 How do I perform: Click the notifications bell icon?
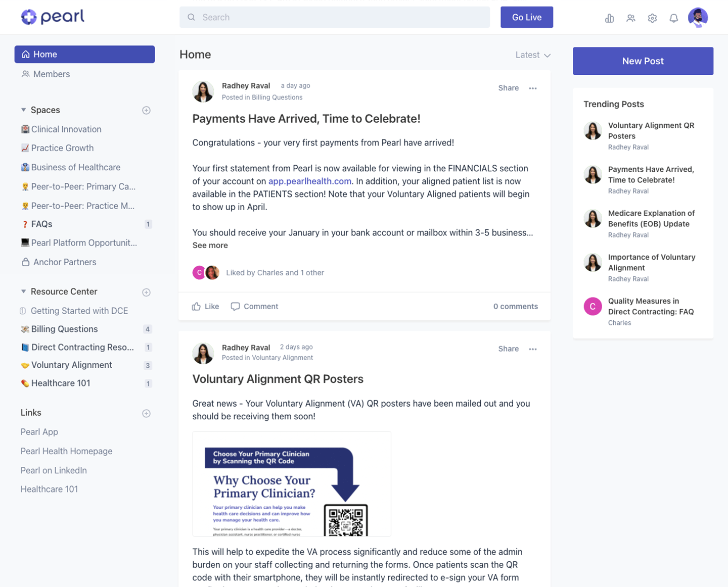pyautogui.click(x=673, y=18)
